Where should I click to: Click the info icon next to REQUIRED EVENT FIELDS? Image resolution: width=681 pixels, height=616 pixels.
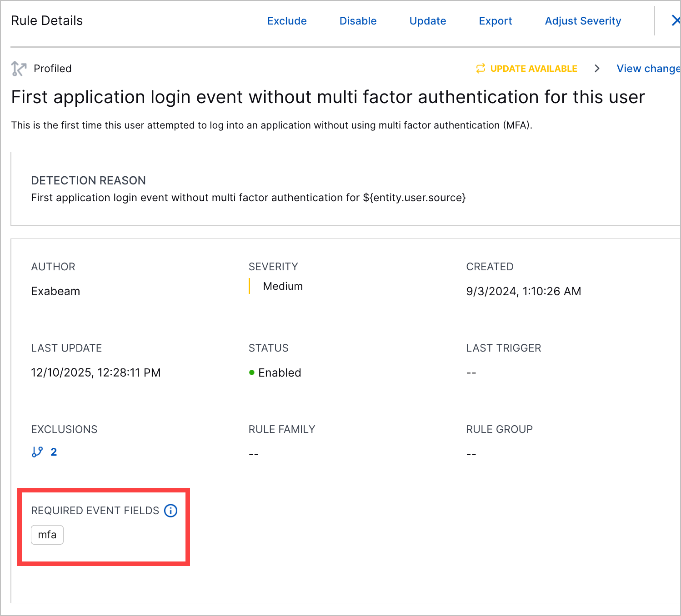point(170,511)
